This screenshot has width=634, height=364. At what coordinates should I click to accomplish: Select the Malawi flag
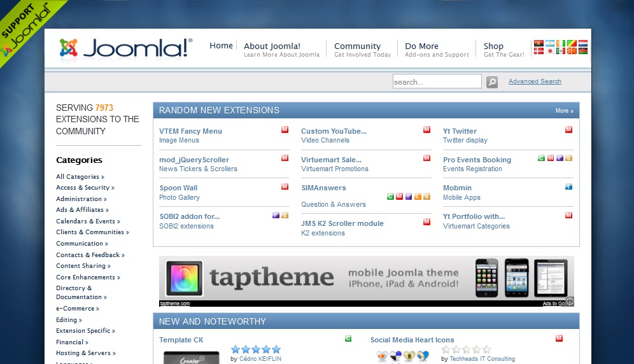582,51
